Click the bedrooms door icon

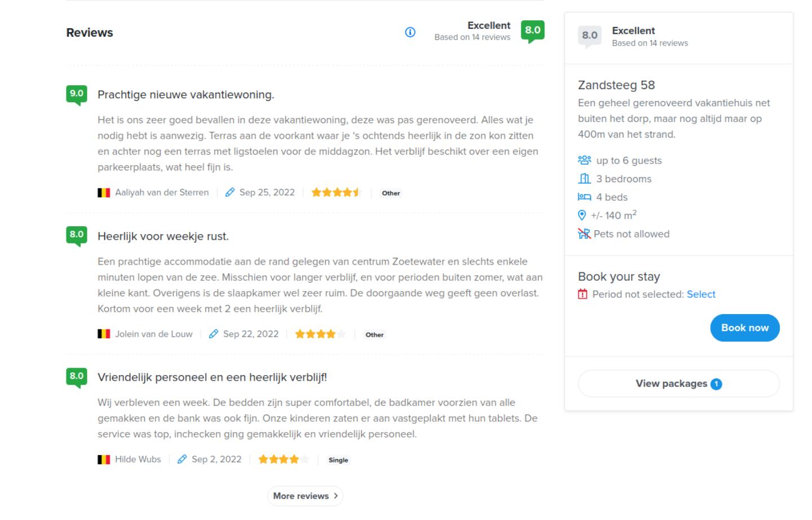pyautogui.click(x=584, y=179)
